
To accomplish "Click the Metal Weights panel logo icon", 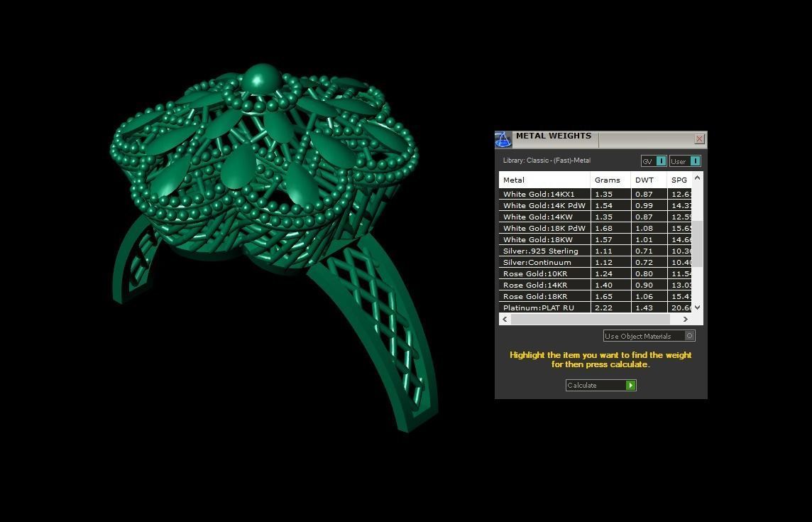I will [503, 139].
